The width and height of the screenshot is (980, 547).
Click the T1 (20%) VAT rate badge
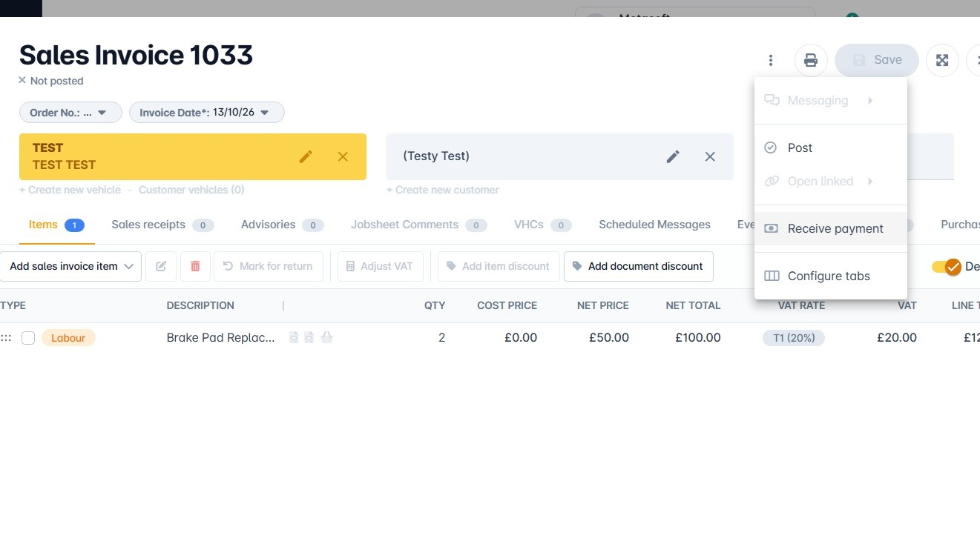(794, 338)
